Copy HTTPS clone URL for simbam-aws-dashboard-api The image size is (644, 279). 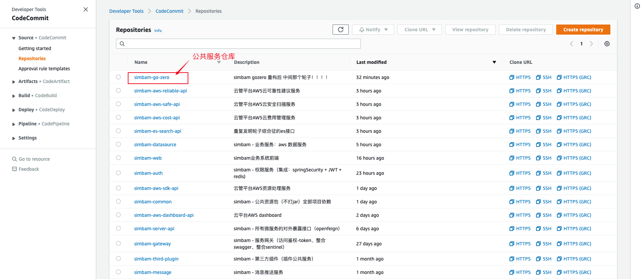pyautogui.click(x=520, y=215)
